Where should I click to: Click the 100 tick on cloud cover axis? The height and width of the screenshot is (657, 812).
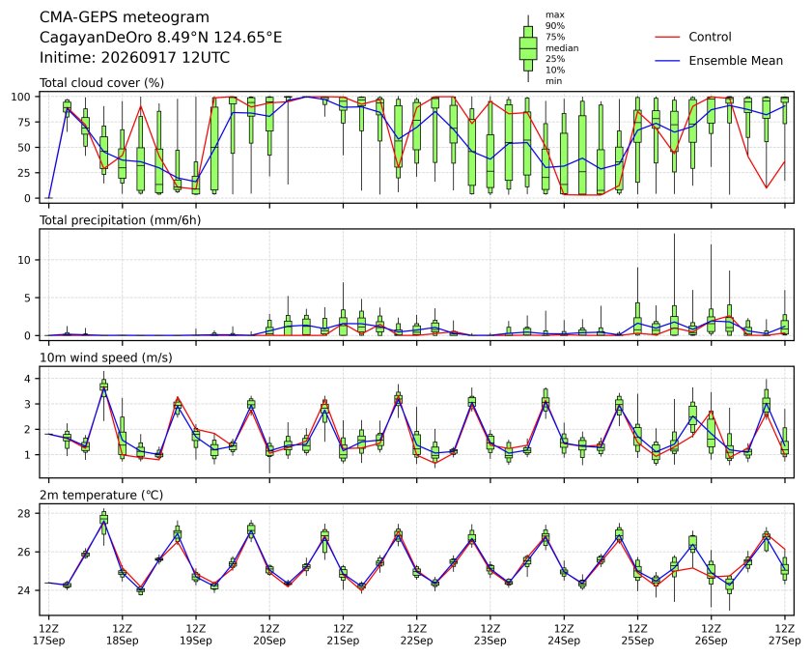pyautogui.click(x=22, y=97)
